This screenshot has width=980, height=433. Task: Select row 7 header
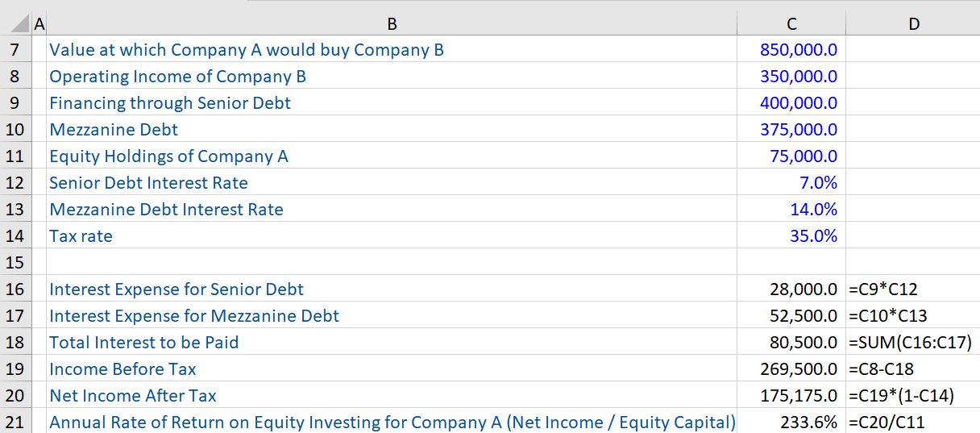click(x=15, y=50)
